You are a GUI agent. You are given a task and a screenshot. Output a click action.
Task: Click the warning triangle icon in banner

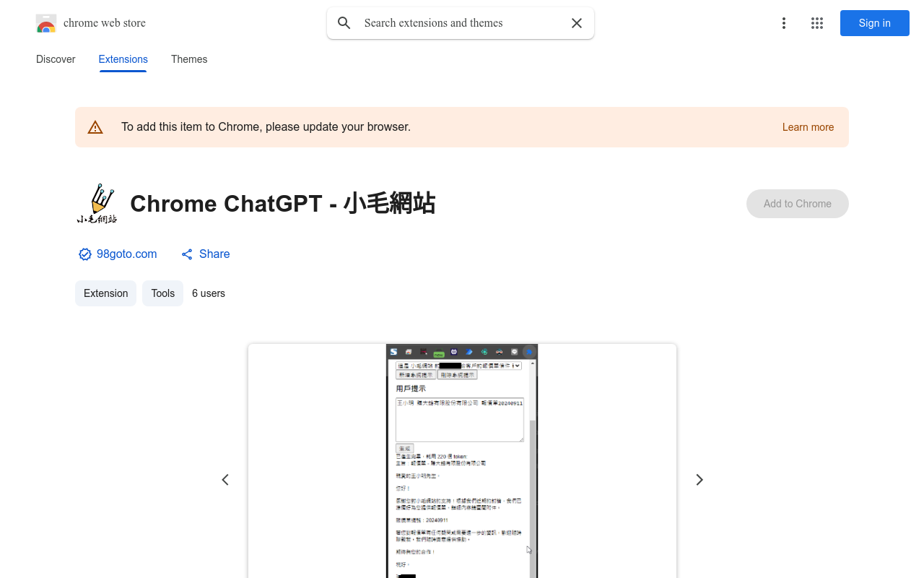(95, 127)
